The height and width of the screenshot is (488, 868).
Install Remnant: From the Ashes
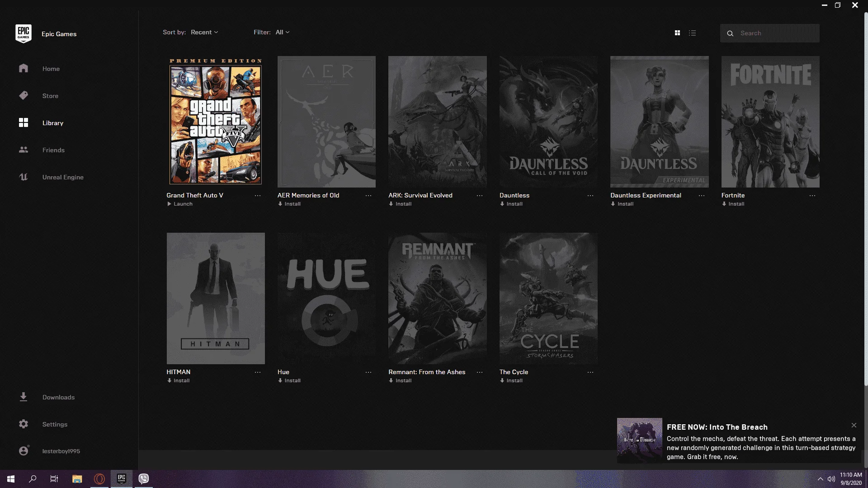(x=400, y=380)
